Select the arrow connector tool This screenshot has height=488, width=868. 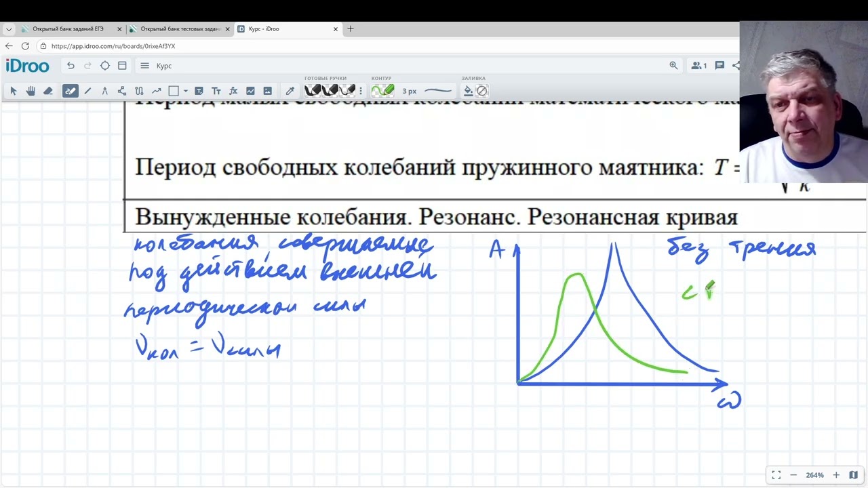click(157, 91)
